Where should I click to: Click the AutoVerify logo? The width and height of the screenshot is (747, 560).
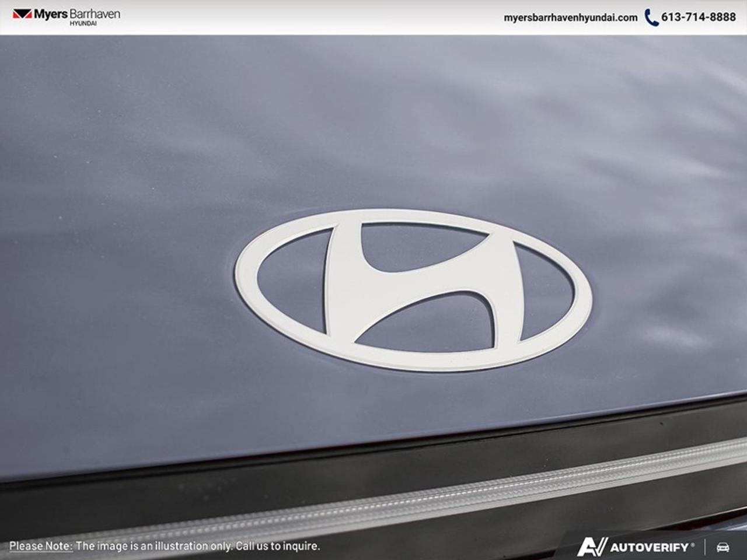(636, 547)
